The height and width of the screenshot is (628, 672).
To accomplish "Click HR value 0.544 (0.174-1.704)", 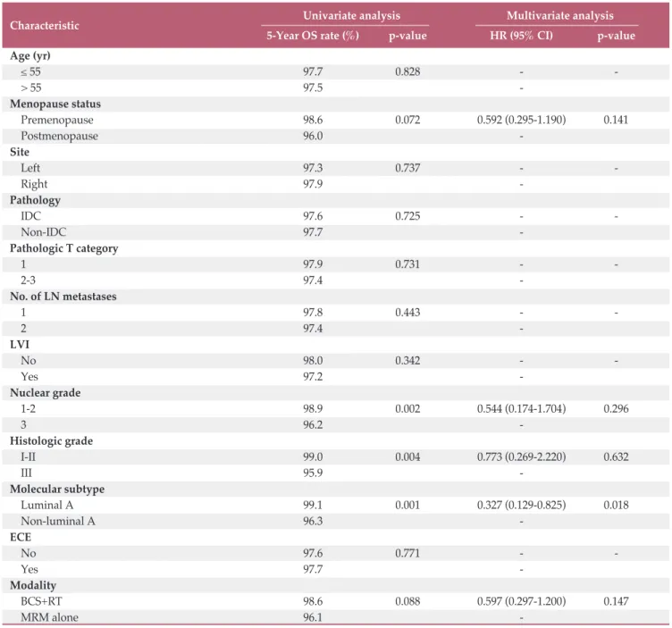I will [x=521, y=408].
